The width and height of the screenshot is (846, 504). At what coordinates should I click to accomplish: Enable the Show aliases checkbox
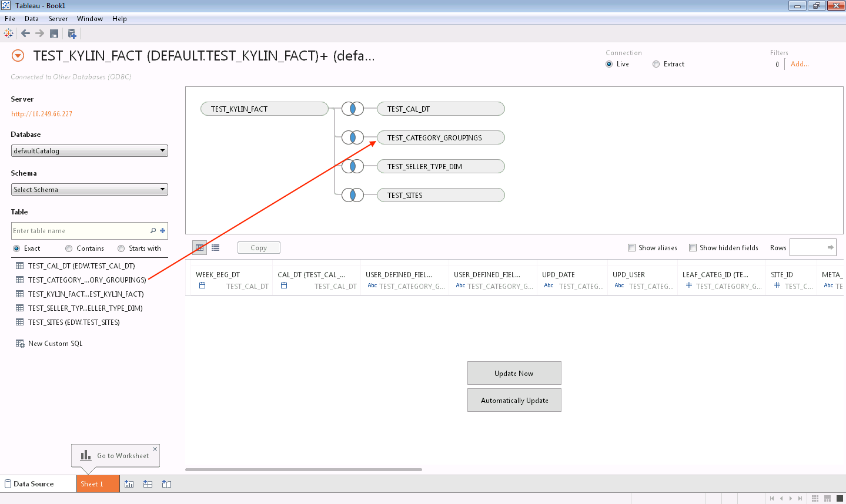click(x=632, y=248)
